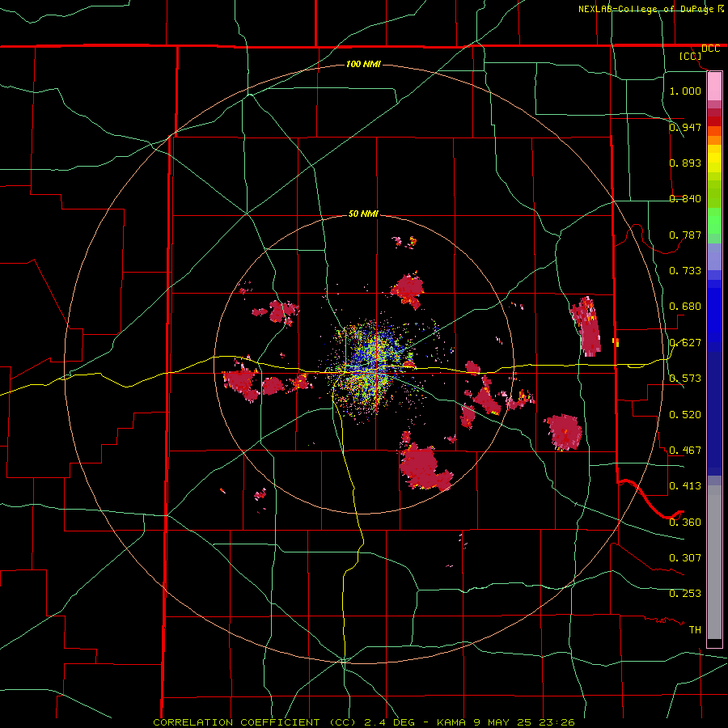Select the 0.253 scale value
The image size is (728, 728).
(685, 594)
